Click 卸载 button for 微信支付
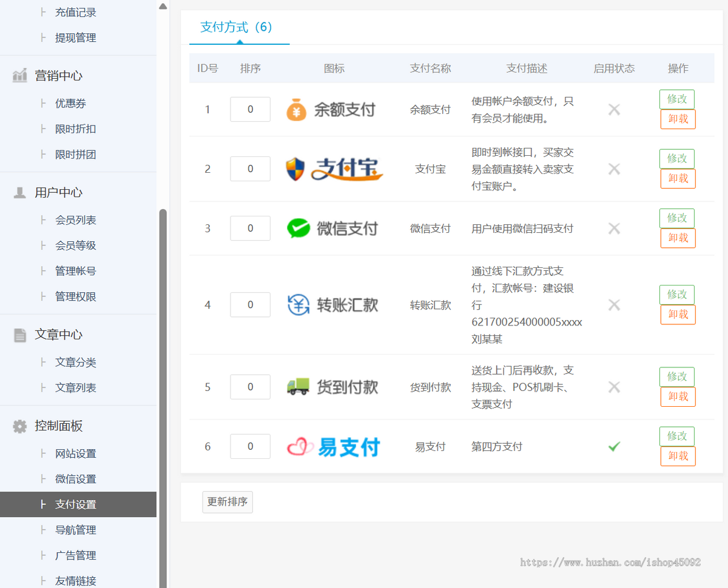 point(678,238)
